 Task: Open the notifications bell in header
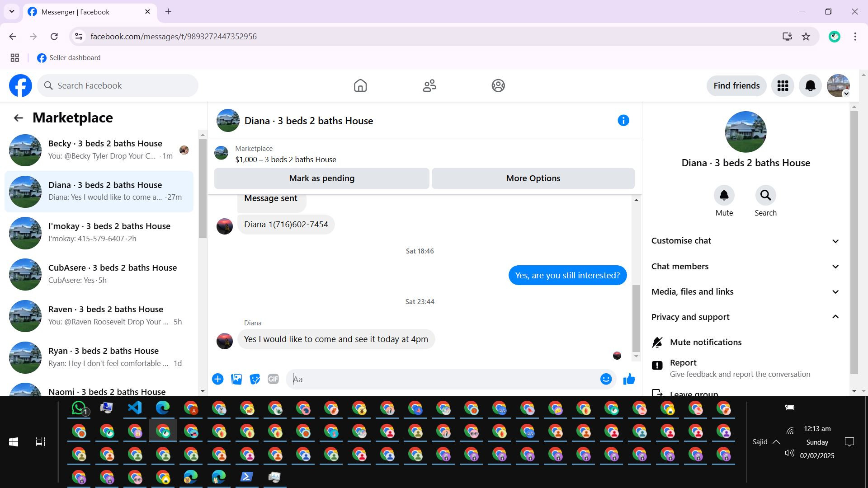[x=810, y=86]
